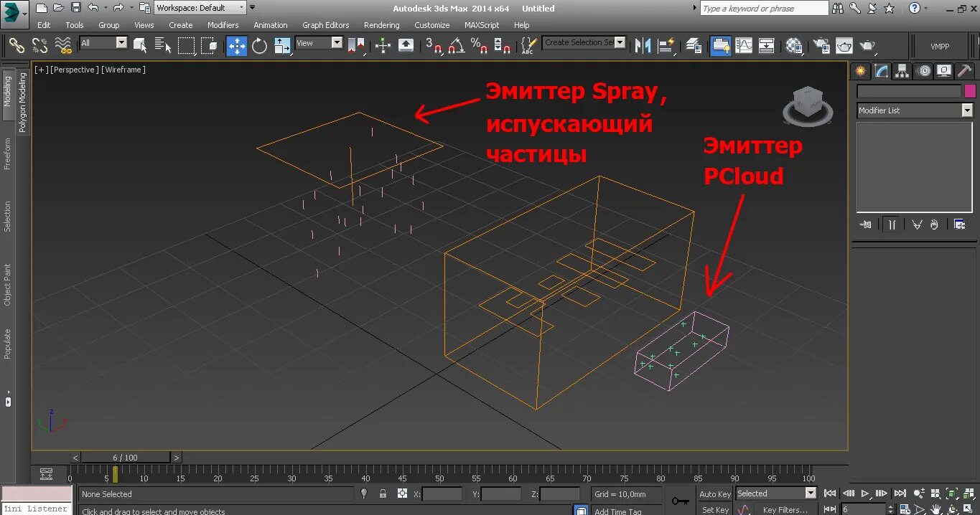Click the Zoom Extents viewport control
Screen dimensions: 980x515
click(952, 493)
